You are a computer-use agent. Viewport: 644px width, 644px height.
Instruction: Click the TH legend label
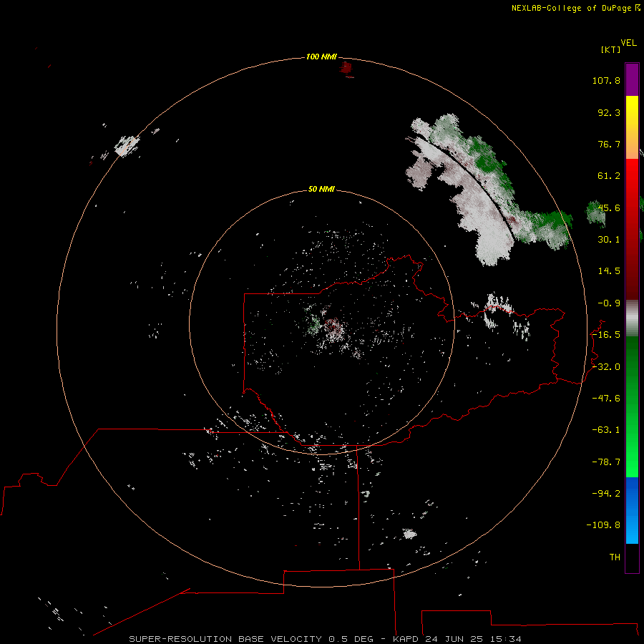pyautogui.click(x=615, y=557)
